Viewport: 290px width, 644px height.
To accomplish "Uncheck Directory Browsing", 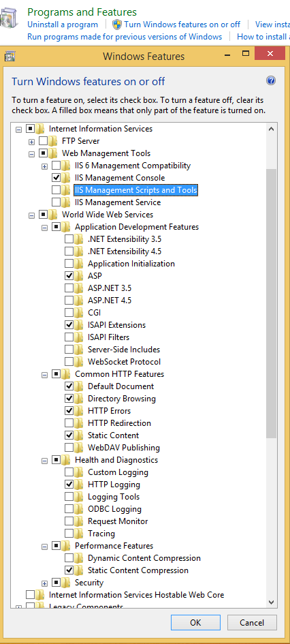I will click(69, 399).
